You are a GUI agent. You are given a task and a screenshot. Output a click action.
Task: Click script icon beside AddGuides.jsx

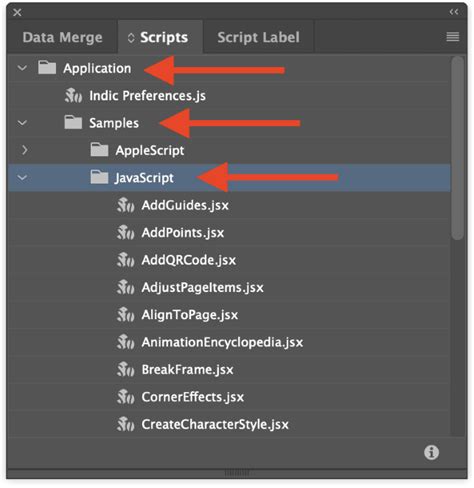(126, 205)
